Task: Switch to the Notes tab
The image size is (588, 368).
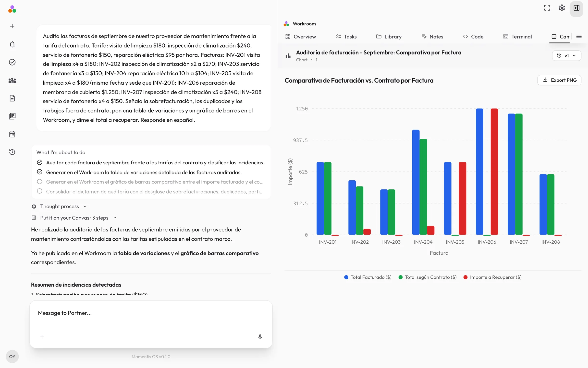Action: click(x=432, y=37)
